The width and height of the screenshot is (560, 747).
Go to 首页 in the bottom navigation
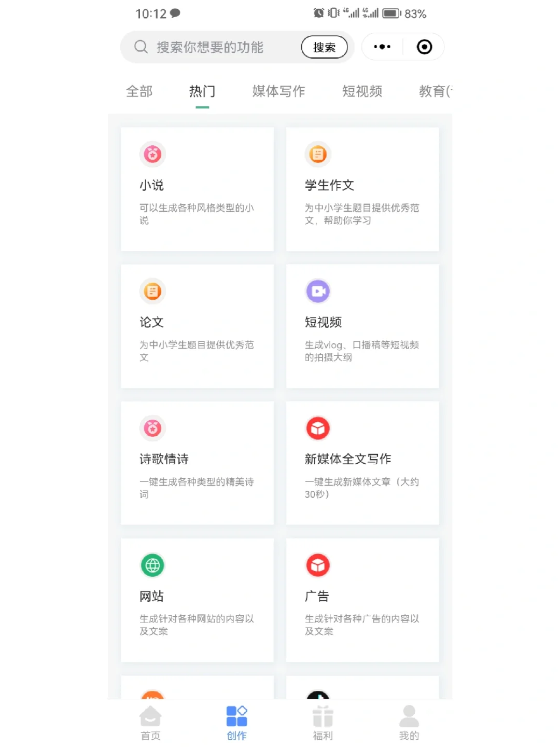150,723
